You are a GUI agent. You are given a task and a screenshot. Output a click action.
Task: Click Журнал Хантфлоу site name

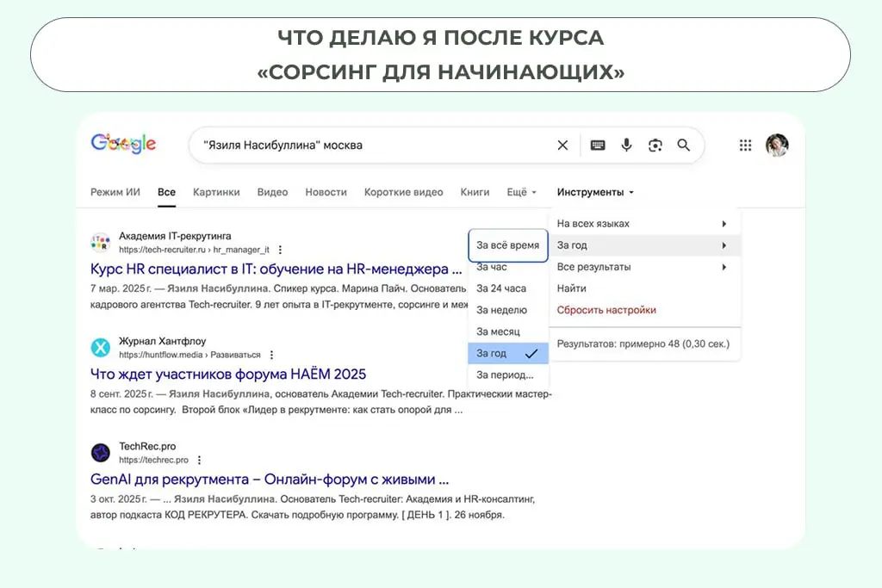(163, 341)
